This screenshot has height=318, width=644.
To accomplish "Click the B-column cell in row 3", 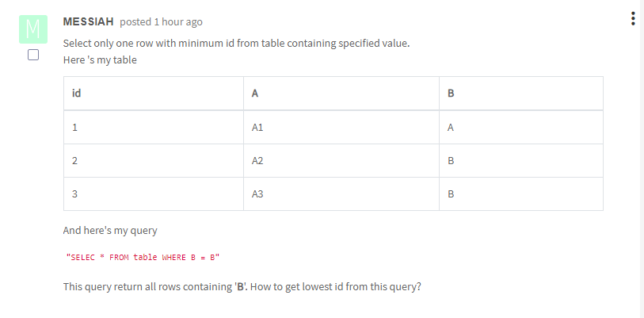I will click(x=521, y=193).
